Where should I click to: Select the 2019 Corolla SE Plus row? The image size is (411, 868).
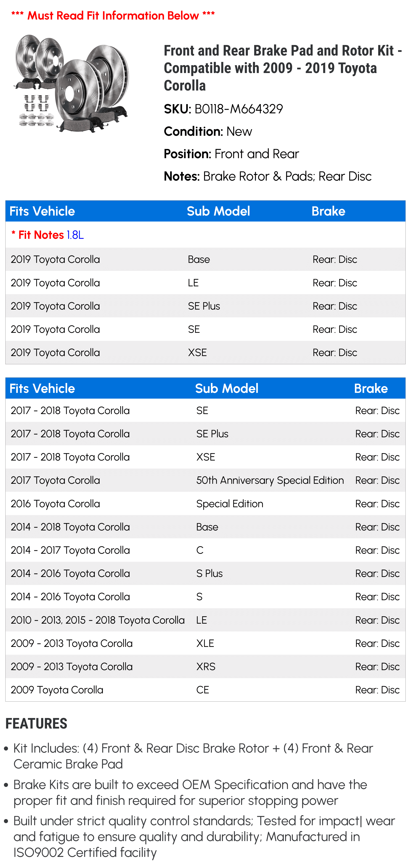tap(205, 306)
